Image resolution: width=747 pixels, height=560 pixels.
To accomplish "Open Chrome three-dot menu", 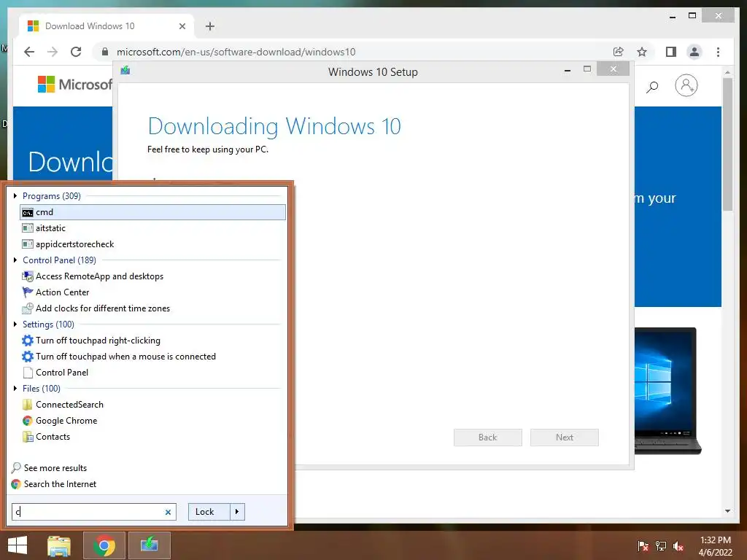I will coord(718,52).
